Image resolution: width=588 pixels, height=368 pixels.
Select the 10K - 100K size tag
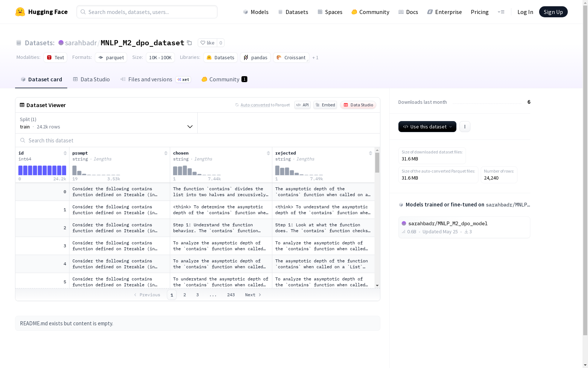[x=160, y=57]
